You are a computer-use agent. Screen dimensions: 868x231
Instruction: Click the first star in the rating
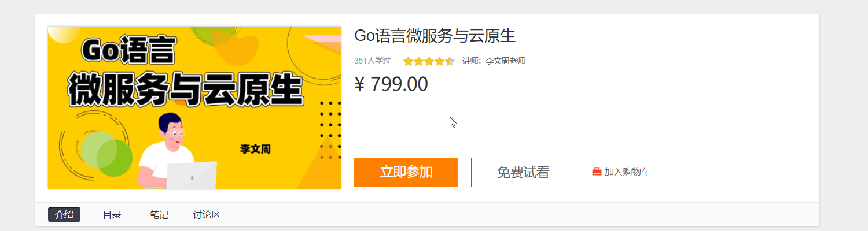click(x=408, y=61)
